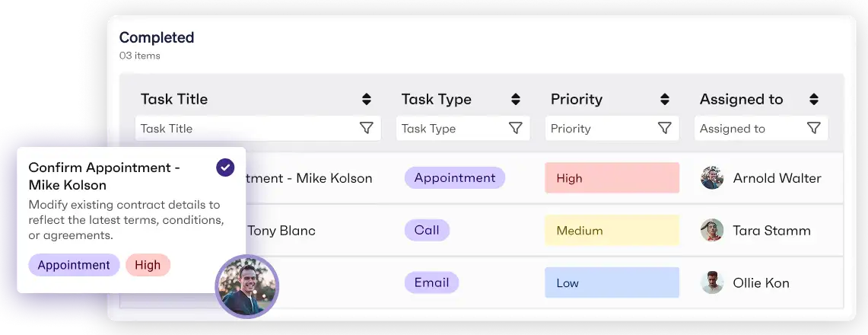868x335 pixels.
Task: Click the red High priority cell
Action: (612, 178)
